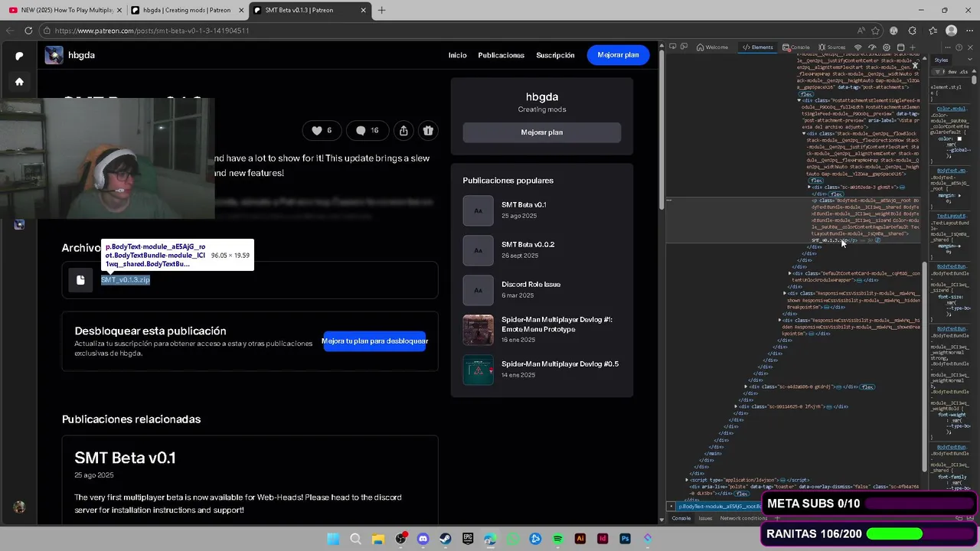Viewport: 980px width, 551px height.
Task: Switch to the DevTools Sources tab
Action: [831, 47]
